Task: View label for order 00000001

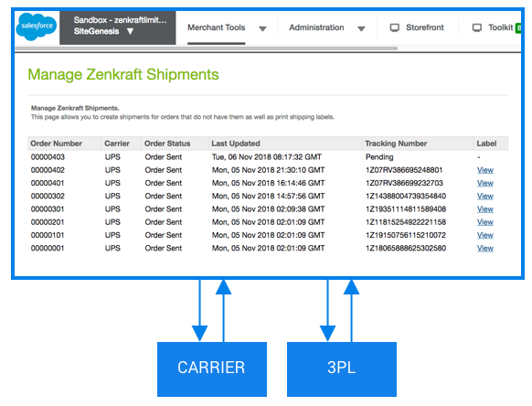Action: [x=485, y=248]
